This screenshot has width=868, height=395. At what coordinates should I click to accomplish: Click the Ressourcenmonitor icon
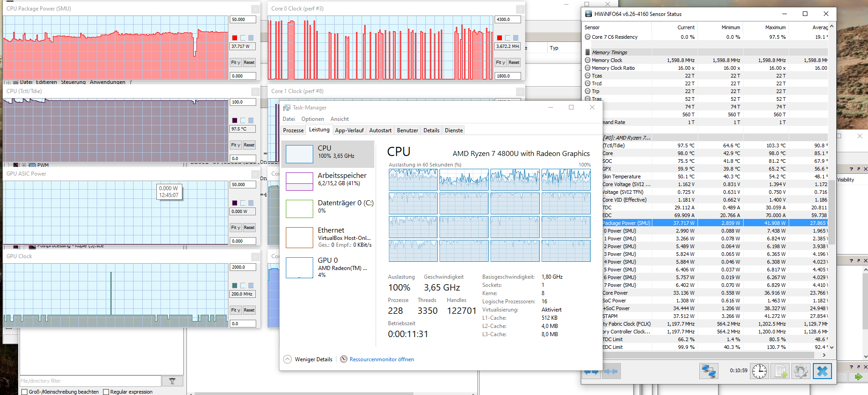344,359
